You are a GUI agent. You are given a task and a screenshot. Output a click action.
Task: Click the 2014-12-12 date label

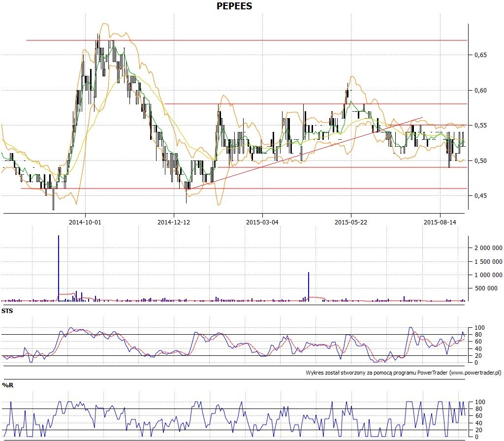pos(174,222)
